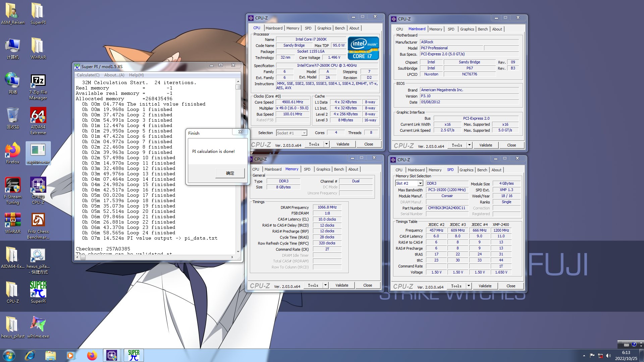644x362 pixels.
Task: Switch to CPU-Z taskbar button
Action: pyautogui.click(x=112, y=355)
